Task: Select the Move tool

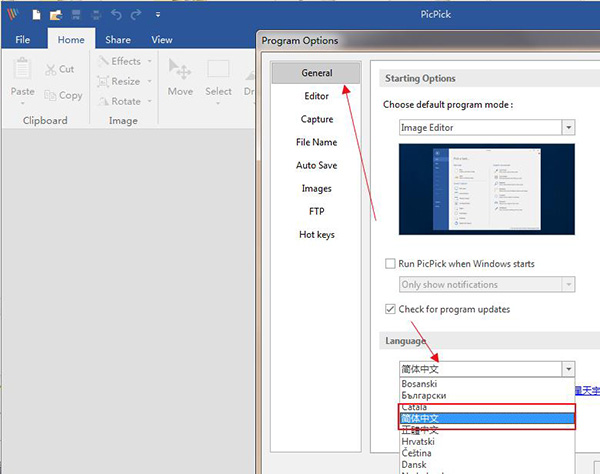Action: [x=180, y=78]
